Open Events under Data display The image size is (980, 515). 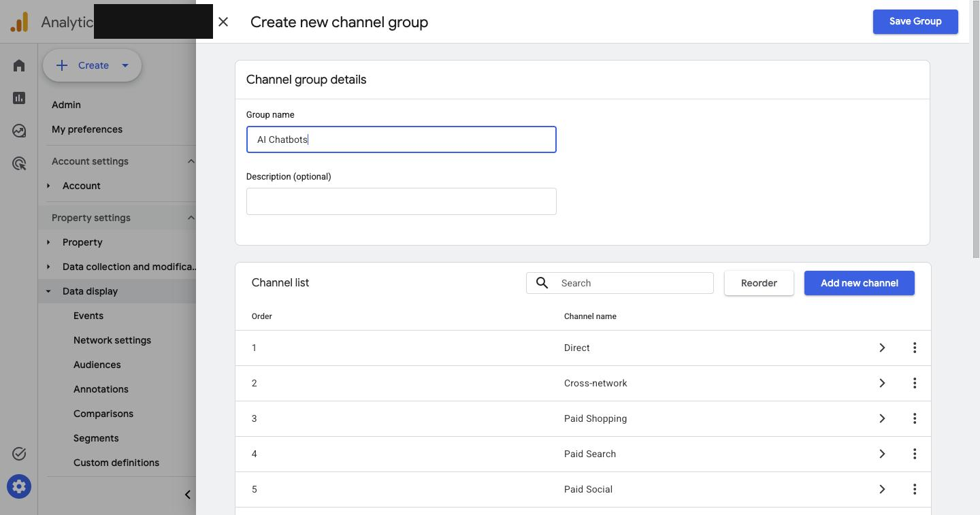coord(88,316)
